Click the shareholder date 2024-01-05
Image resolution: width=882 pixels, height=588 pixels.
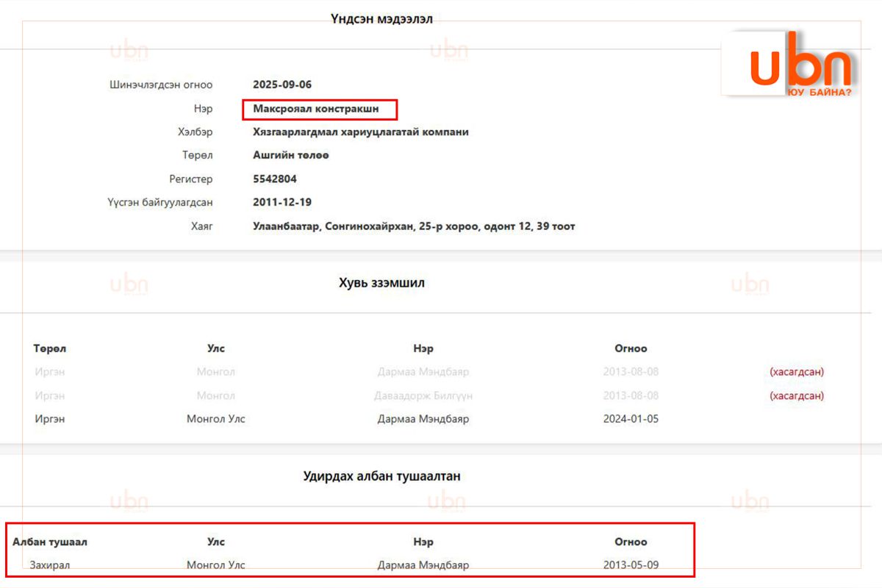click(631, 419)
